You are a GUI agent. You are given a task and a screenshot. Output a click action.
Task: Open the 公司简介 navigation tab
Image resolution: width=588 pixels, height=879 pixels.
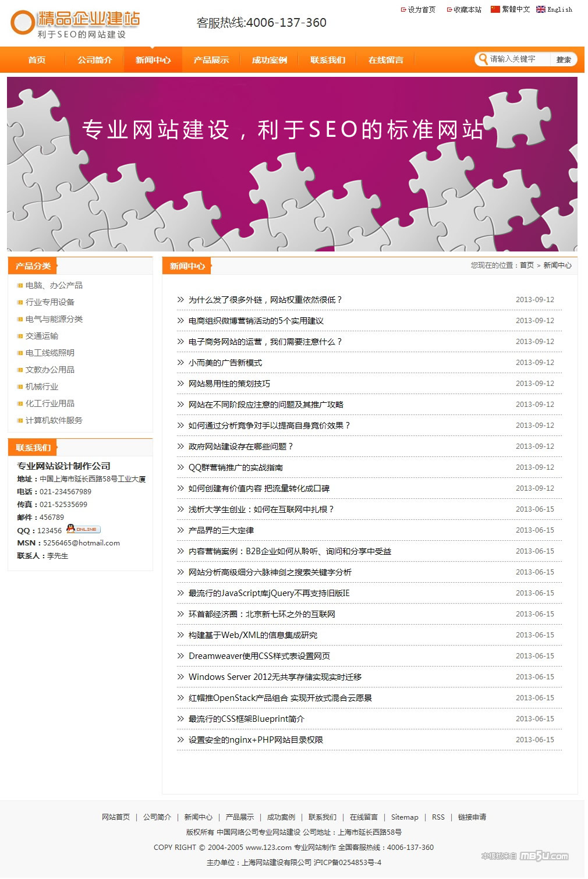[x=94, y=60]
